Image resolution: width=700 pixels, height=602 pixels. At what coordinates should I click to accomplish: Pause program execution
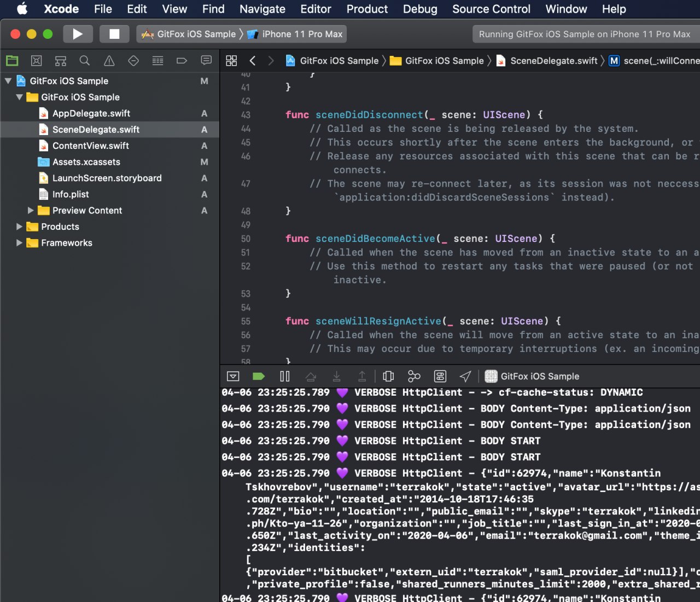pos(284,377)
